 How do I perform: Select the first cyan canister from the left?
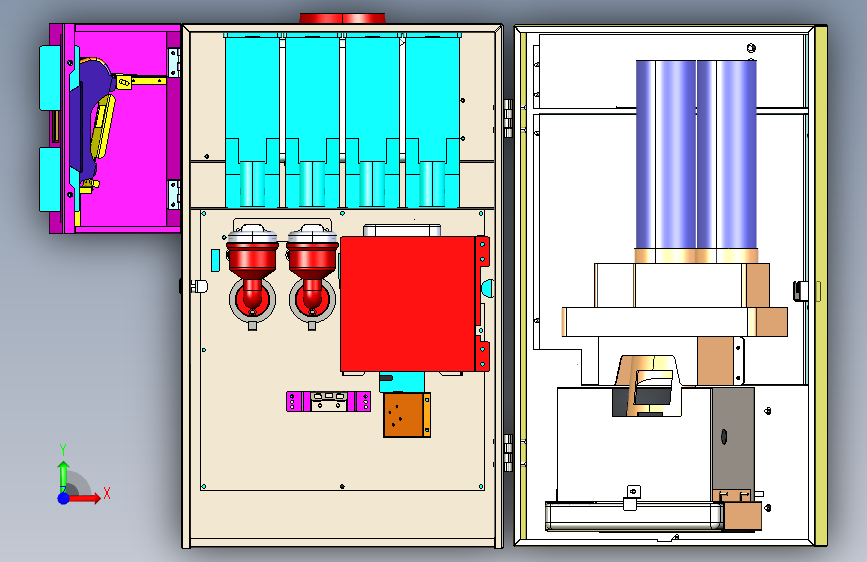252,120
